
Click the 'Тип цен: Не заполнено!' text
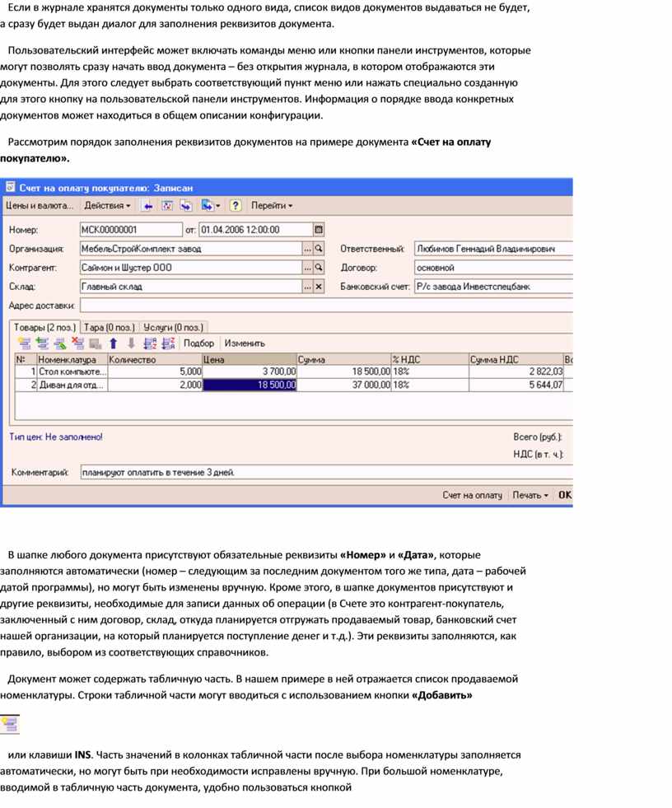56,437
